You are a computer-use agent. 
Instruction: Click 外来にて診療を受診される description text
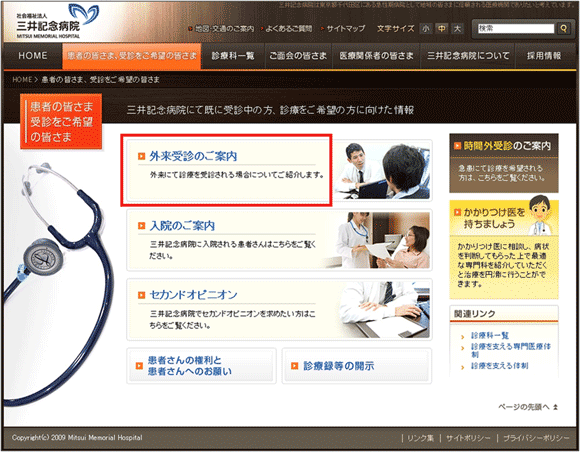tap(237, 175)
